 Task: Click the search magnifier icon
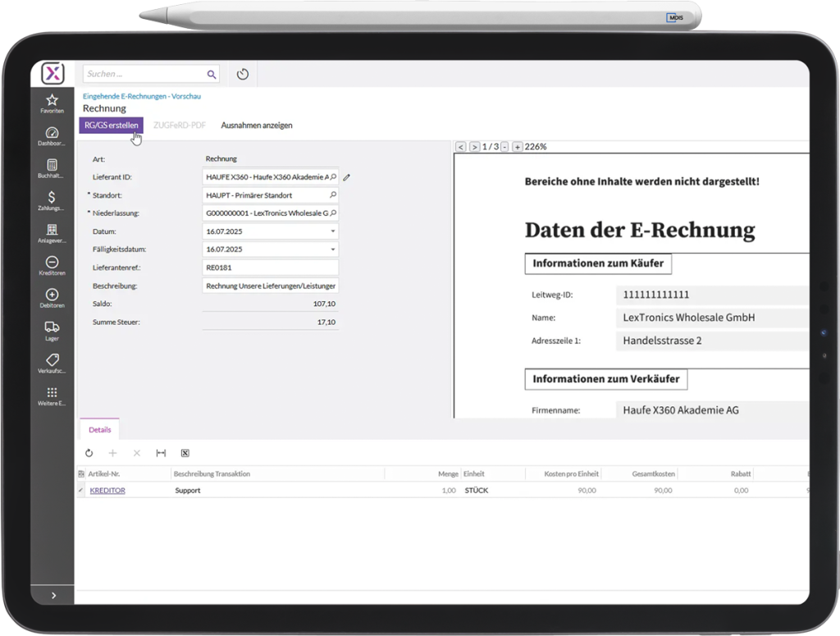pos(211,75)
